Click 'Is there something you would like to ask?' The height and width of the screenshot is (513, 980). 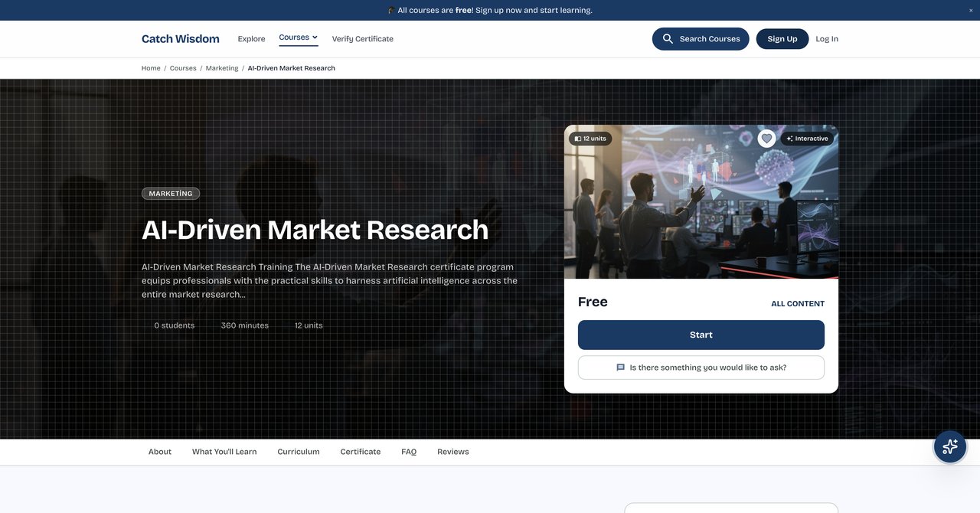701,368
